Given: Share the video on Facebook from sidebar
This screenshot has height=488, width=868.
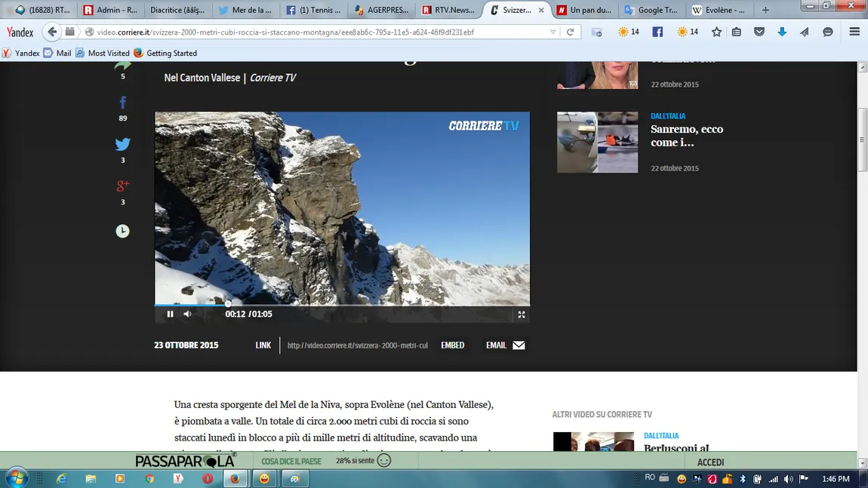Looking at the screenshot, I should pyautogui.click(x=123, y=103).
